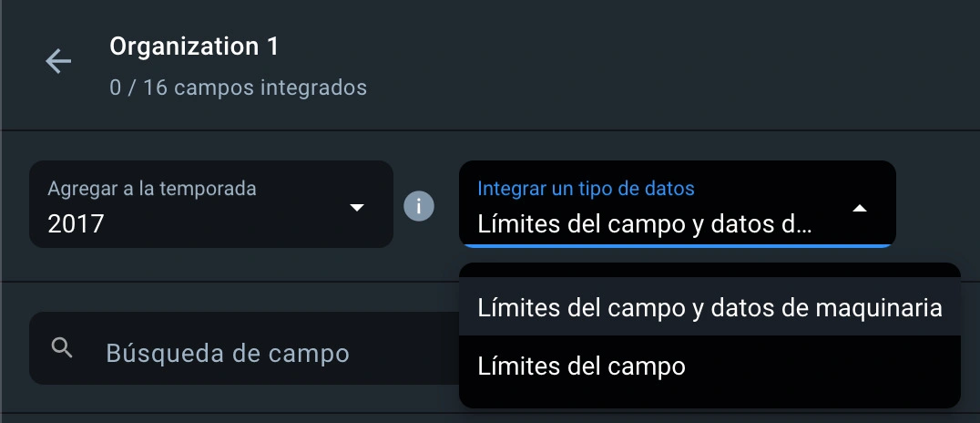
Task: Click the truncated "Límites del campo y datos d…" value
Action: pos(643,223)
